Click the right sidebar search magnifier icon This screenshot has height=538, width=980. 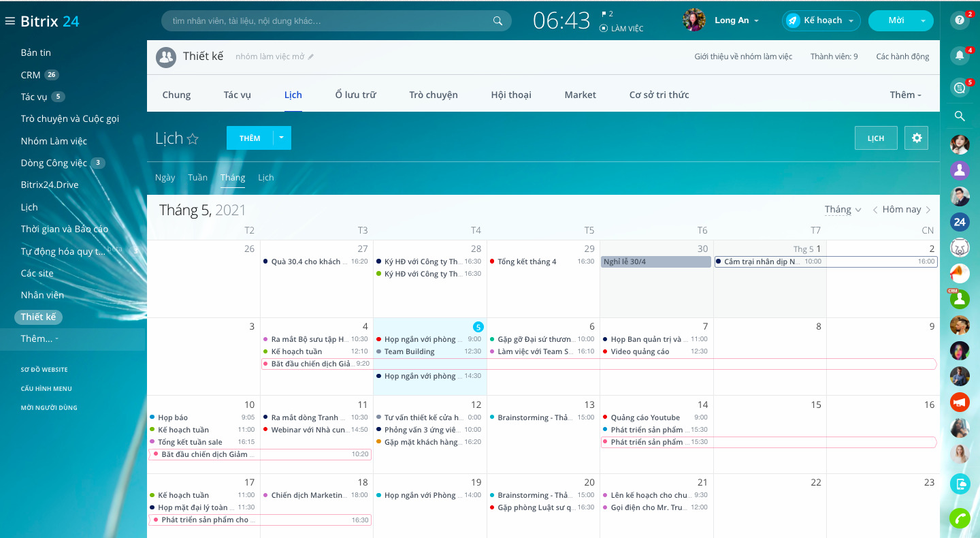click(960, 116)
